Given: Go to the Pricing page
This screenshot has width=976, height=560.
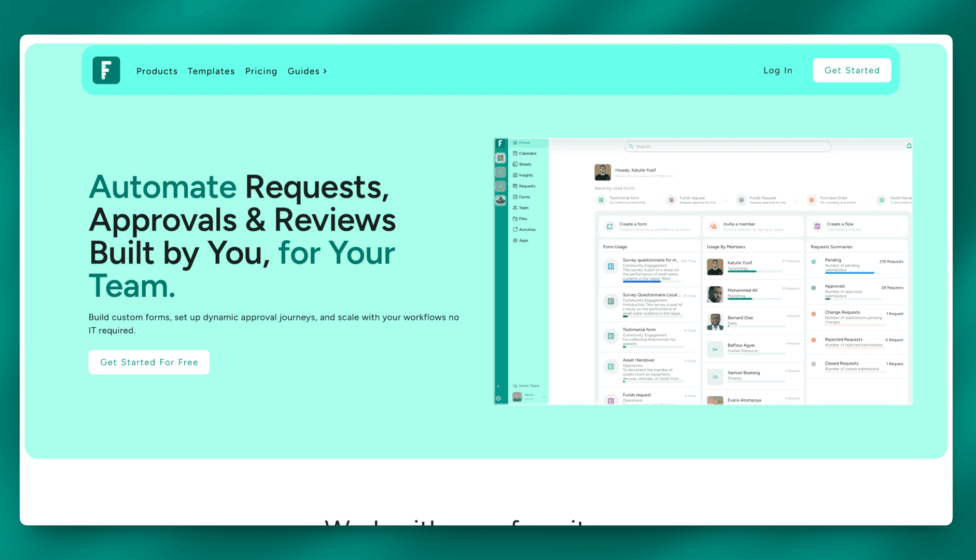Looking at the screenshot, I should [261, 71].
